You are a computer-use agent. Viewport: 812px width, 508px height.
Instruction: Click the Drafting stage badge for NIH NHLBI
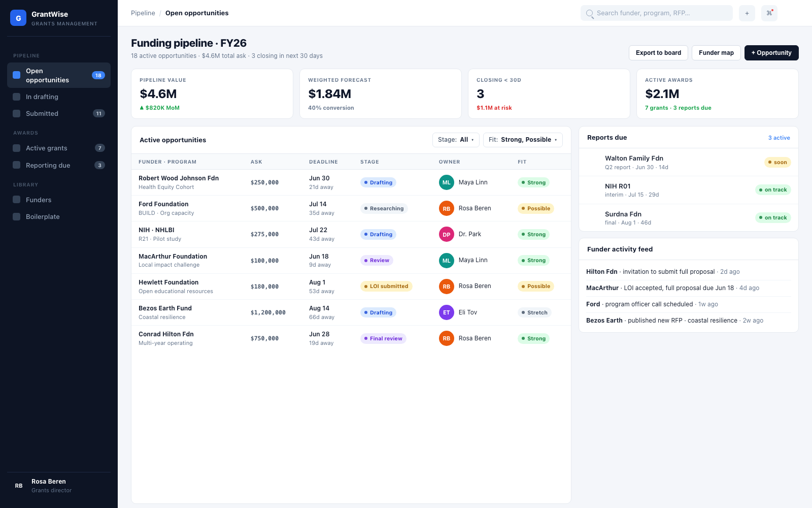pyautogui.click(x=378, y=234)
